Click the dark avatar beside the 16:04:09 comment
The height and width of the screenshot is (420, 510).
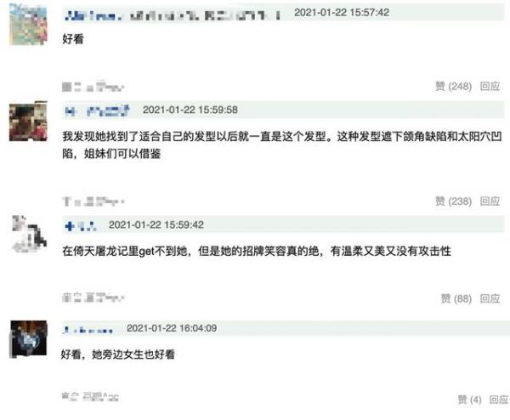click(29, 339)
